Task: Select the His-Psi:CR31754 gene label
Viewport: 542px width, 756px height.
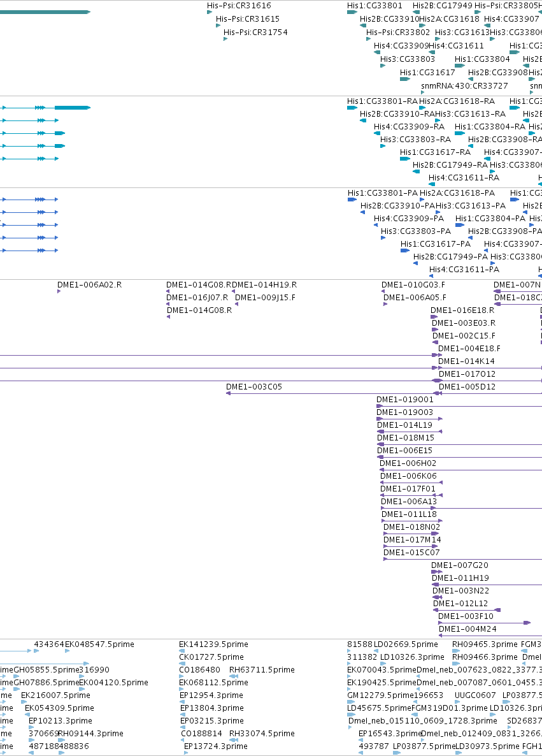Action: (255, 33)
